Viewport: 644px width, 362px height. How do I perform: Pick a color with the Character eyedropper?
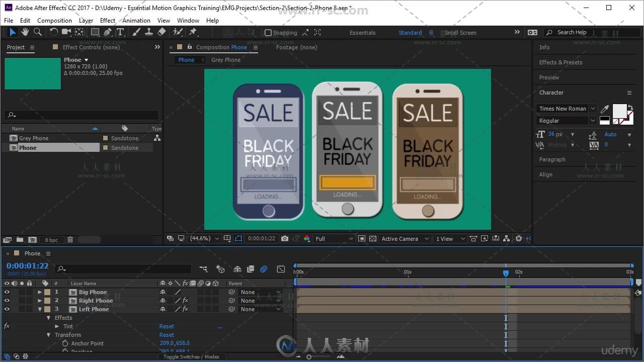click(605, 109)
